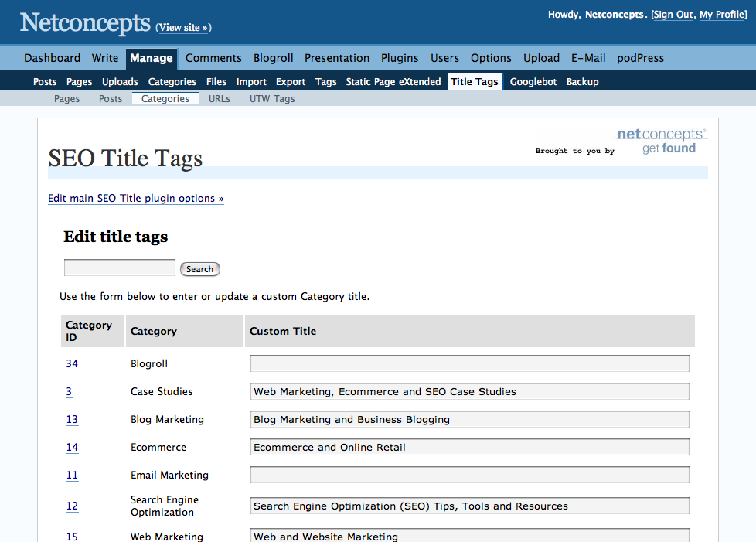Screen dimensions: 756x542
Task: Click the Email Marketing custom title field
Action: (x=470, y=476)
